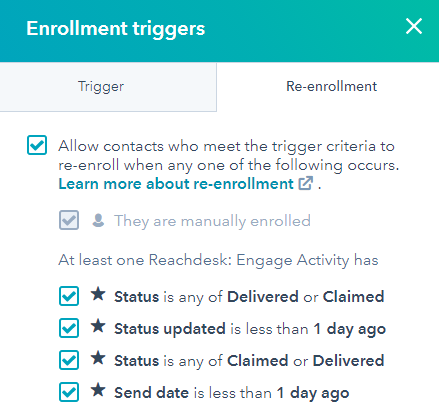This screenshot has height=409, width=439.
Task: Select the Status updated is less than 1 day ago text
Action: pyautogui.click(x=250, y=329)
